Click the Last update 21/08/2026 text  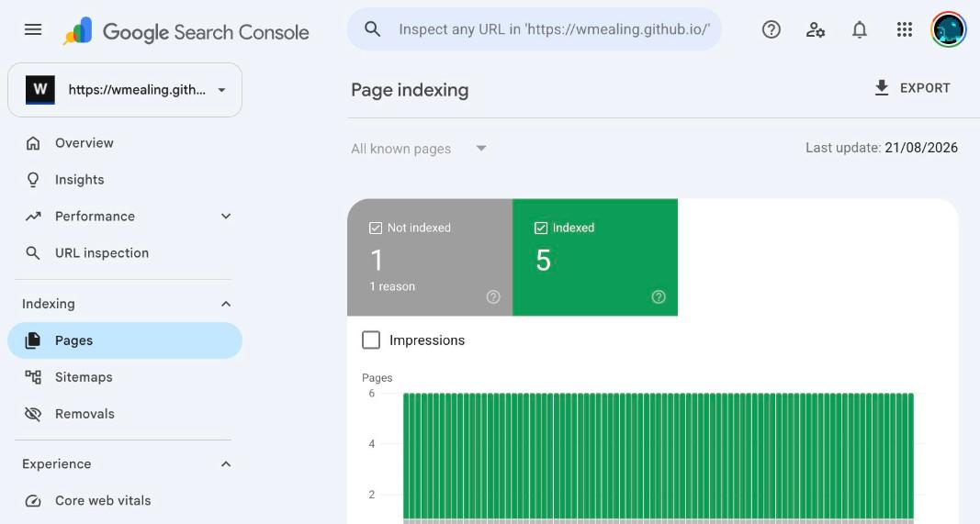coord(881,148)
